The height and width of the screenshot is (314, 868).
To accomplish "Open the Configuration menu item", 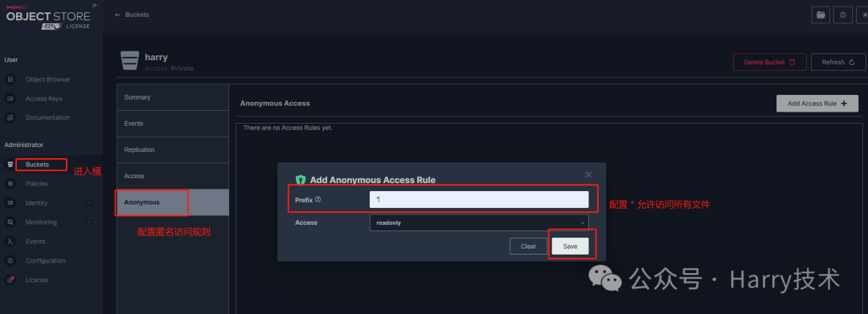I will 45,260.
